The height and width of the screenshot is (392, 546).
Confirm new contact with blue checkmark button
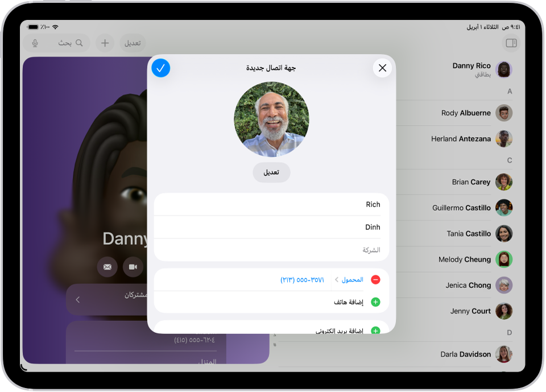pos(161,68)
